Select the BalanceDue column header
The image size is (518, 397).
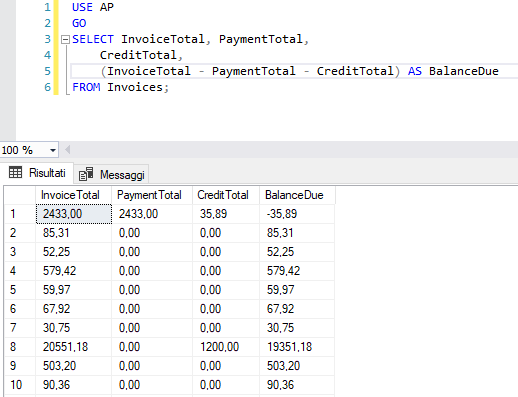pos(297,195)
